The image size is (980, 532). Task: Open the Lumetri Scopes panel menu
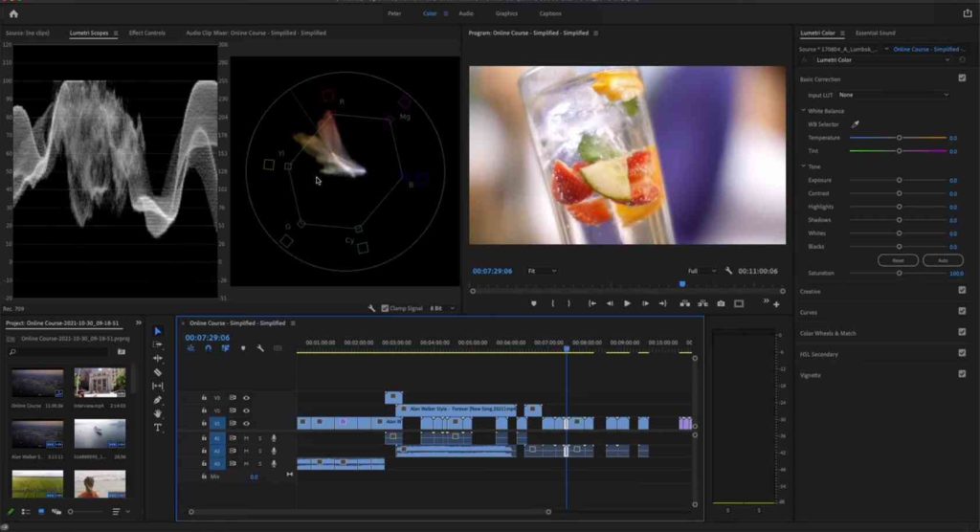116,33
